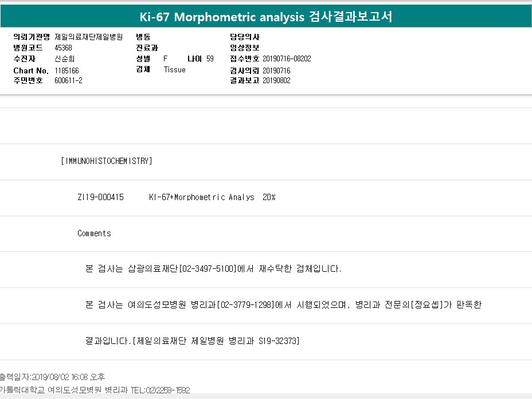Image resolution: width=532 pixels, height=399 pixels.
Task: Click the '주민번호' label
Action: [x=28, y=80]
